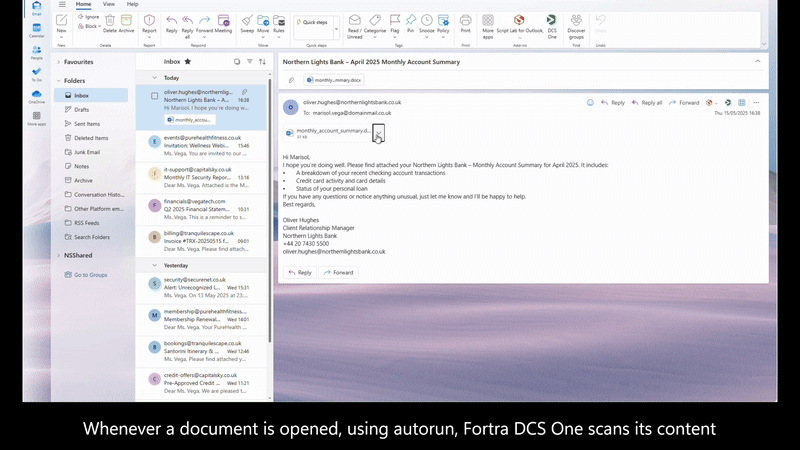
Task: Click the ribbon Forward arrow icon
Action: [204, 20]
